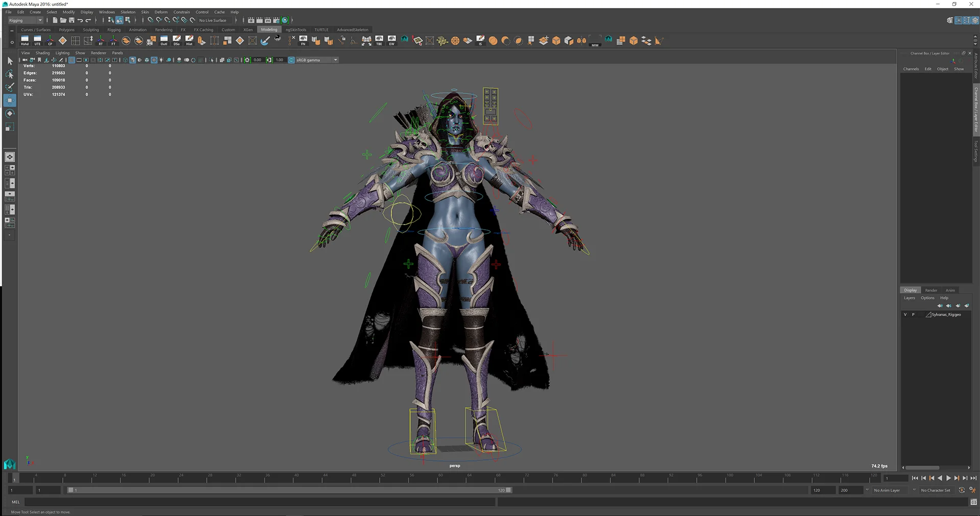
Task: Click the Hshd shelf button
Action: pos(24,41)
